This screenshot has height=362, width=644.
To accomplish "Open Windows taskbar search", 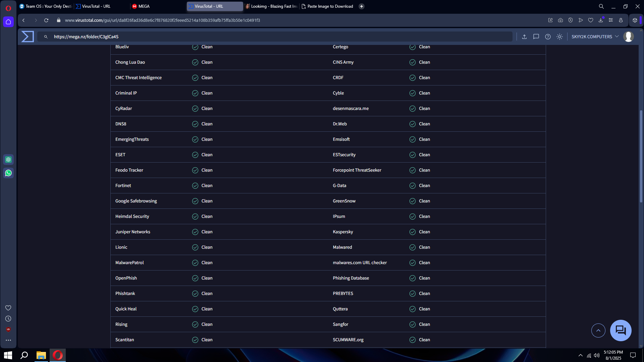I will pos(24,355).
